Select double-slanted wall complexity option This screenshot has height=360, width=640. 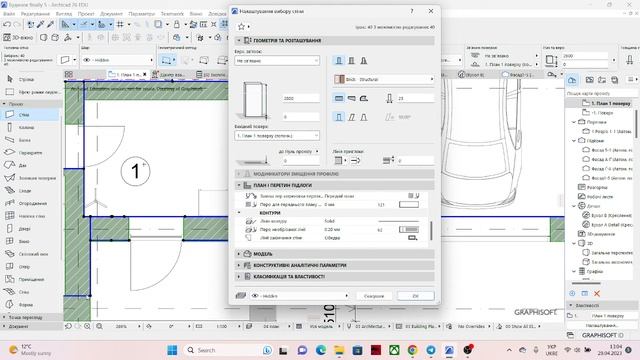pos(364,117)
